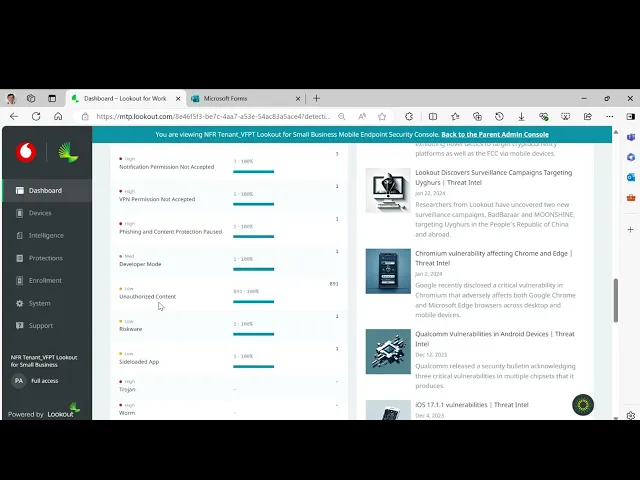Viewport: 640px width, 480px height.
Task: Click Sideloaded App issue row
Action: [229, 358]
